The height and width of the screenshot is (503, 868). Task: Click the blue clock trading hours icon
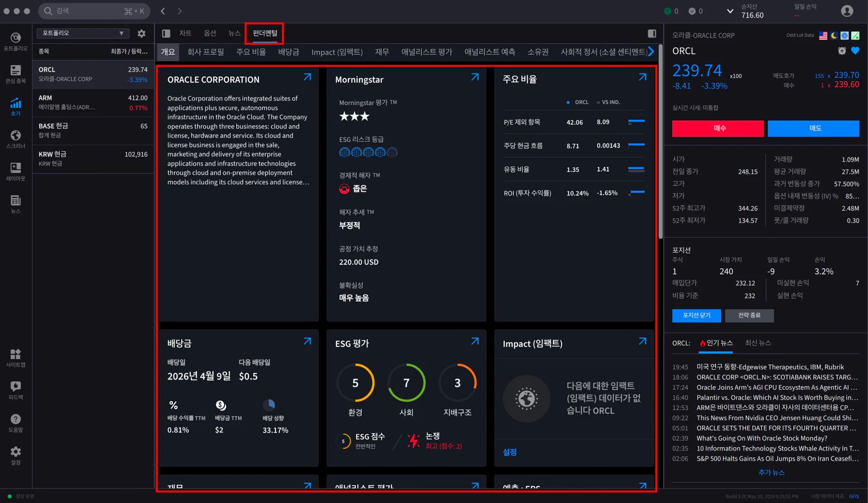click(844, 35)
